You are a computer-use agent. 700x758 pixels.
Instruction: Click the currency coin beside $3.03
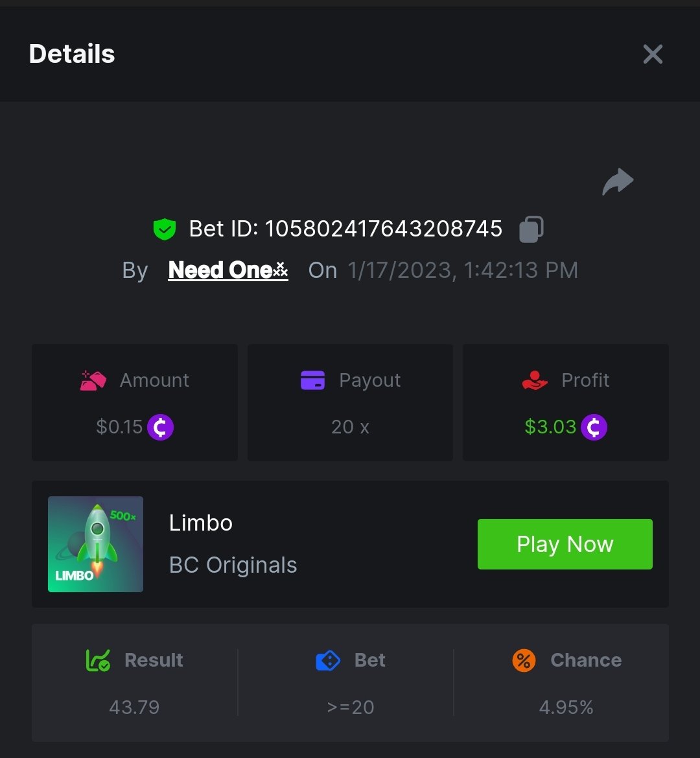594,427
